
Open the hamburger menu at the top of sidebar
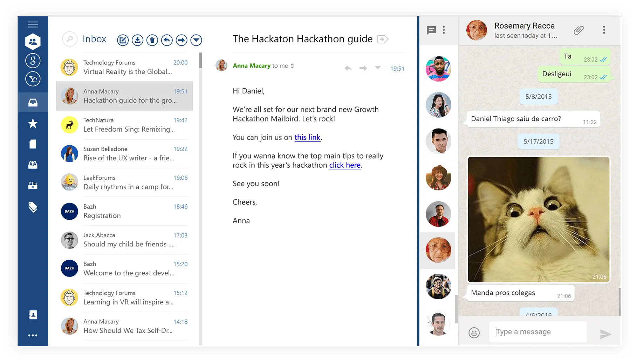(x=33, y=24)
